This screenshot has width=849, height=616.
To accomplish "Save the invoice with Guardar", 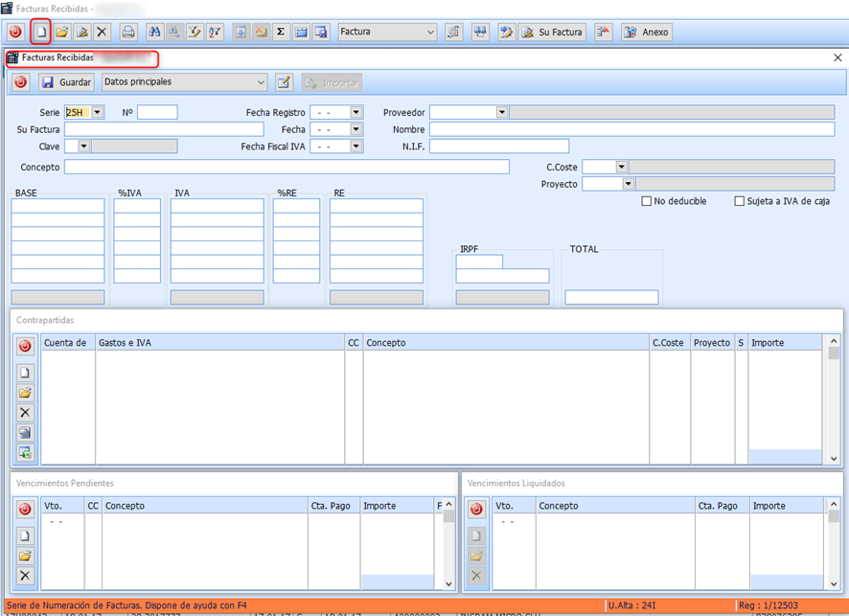I will pyautogui.click(x=66, y=82).
